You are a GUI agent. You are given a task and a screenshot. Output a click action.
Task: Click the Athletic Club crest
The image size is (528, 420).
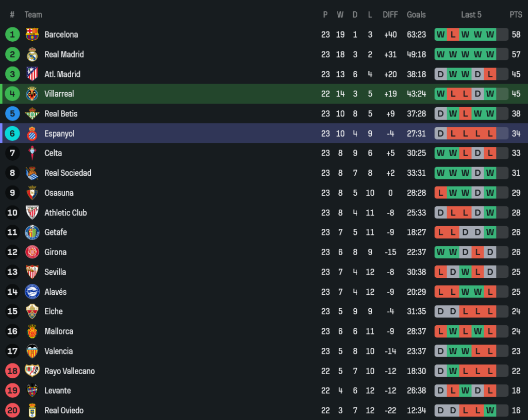click(32, 212)
